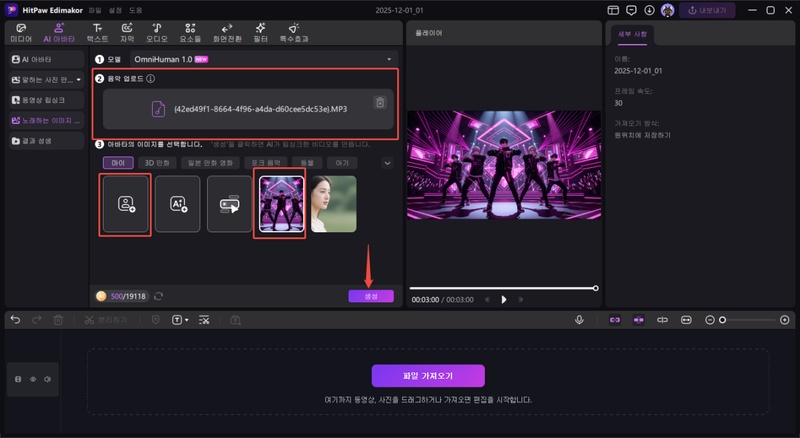Zoom out the timeline
800x438 pixels.
coord(710,320)
